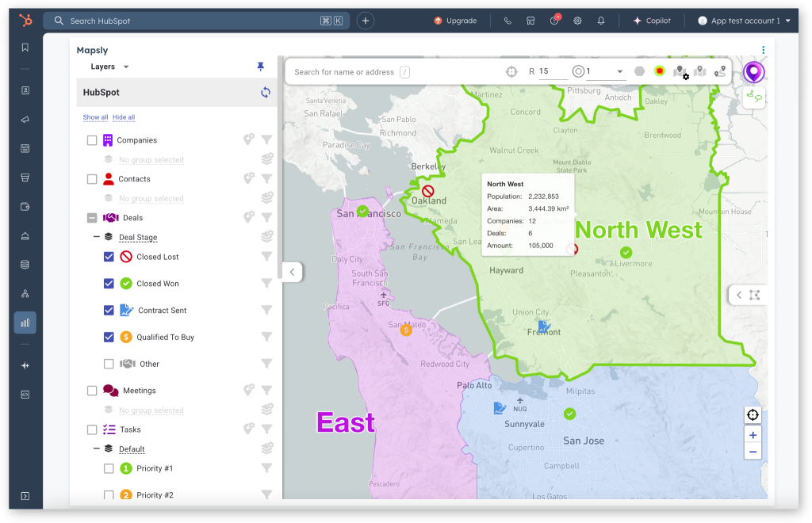The width and height of the screenshot is (812, 523).
Task: Open the three-dot menu of Mapsly panel
Action: point(763,49)
